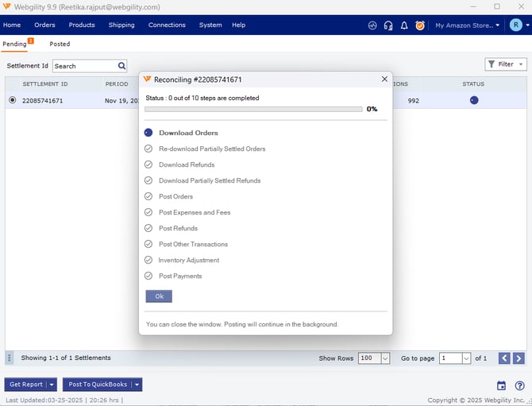This screenshot has height=406, width=532.
Task: Click the Get Report button
Action: coord(25,385)
